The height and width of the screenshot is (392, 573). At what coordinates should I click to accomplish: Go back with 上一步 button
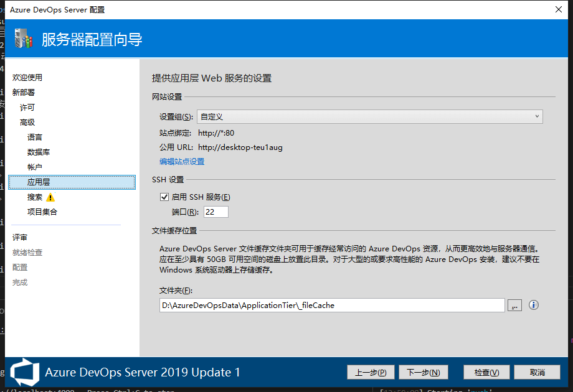point(371,372)
